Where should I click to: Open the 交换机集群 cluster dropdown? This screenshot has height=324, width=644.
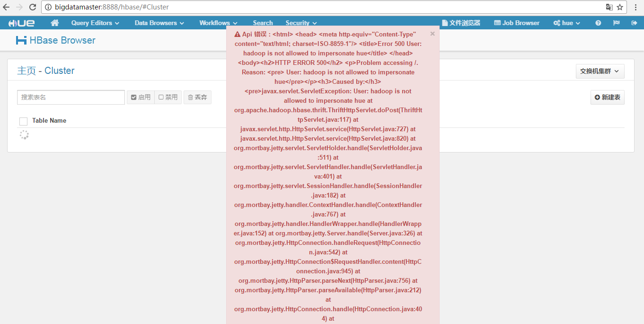tap(600, 71)
